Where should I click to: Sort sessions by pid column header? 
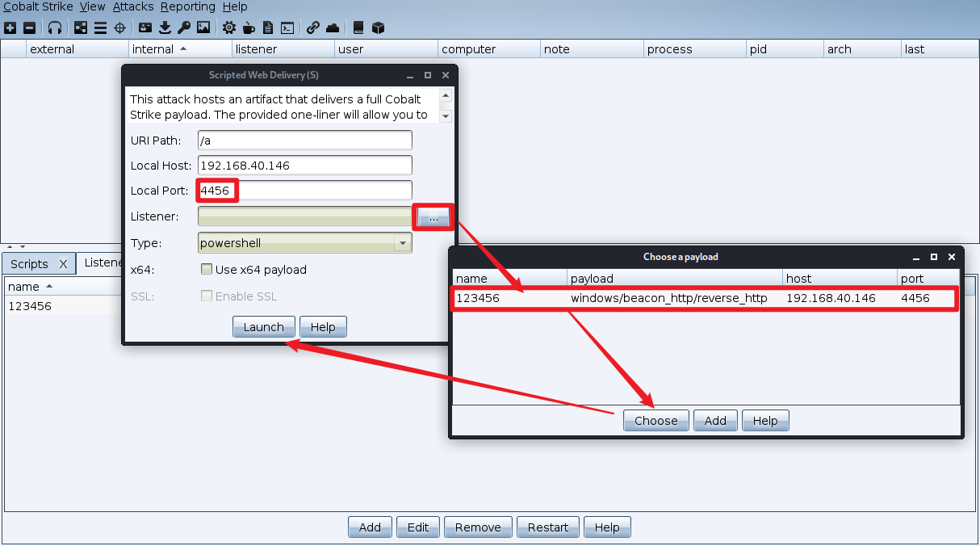[x=785, y=49]
